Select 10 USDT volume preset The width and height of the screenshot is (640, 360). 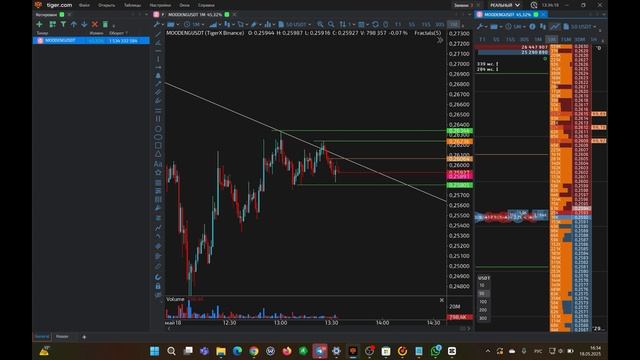[x=484, y=285]
